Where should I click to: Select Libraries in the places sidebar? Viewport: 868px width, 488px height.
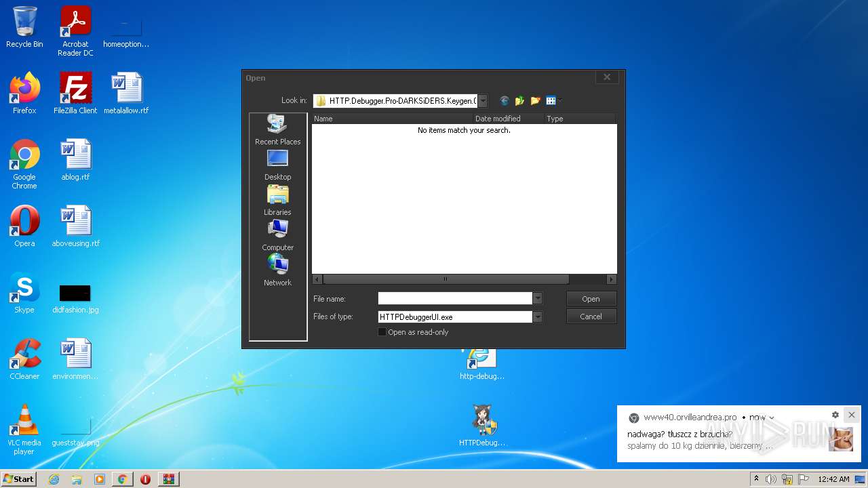pos(277,200)
